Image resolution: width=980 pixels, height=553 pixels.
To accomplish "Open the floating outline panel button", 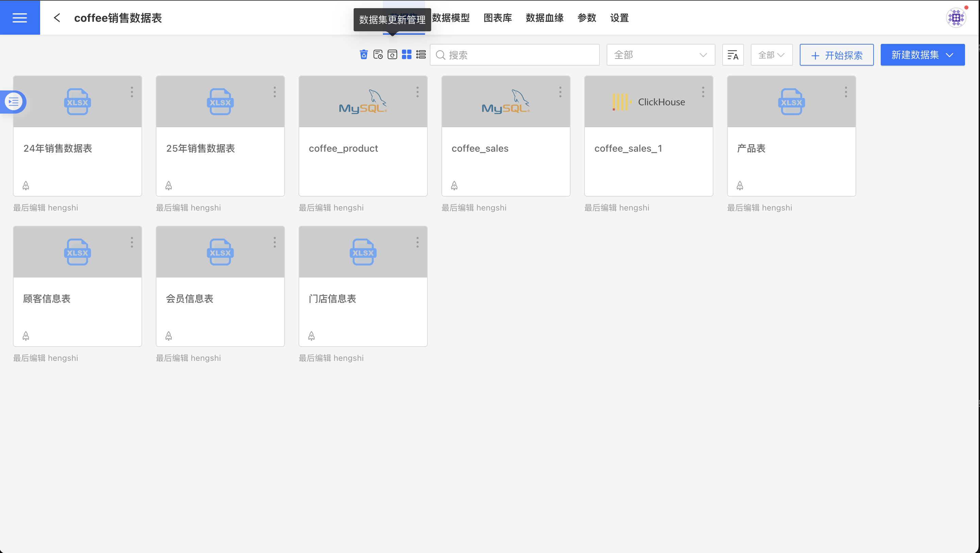I will [13, 102].
